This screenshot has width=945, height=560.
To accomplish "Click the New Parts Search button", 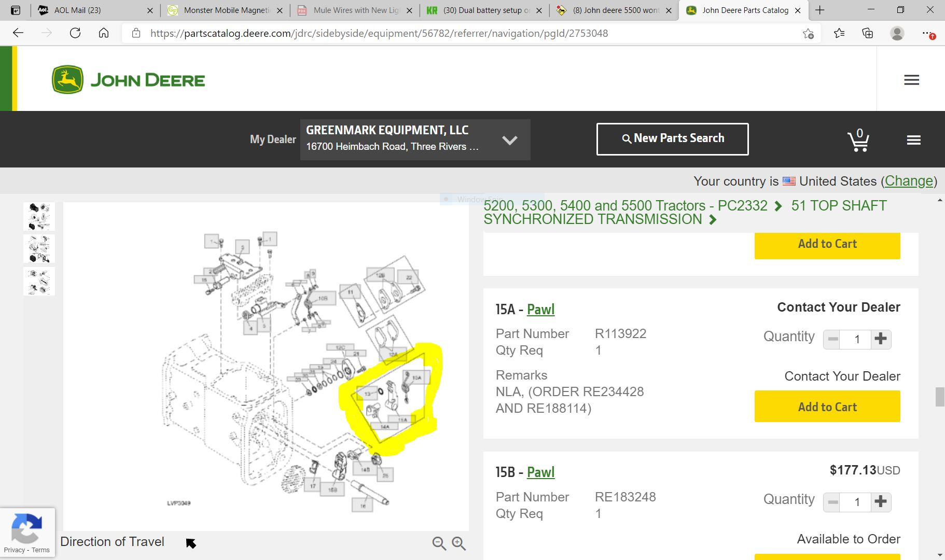I will coord(672,138).
